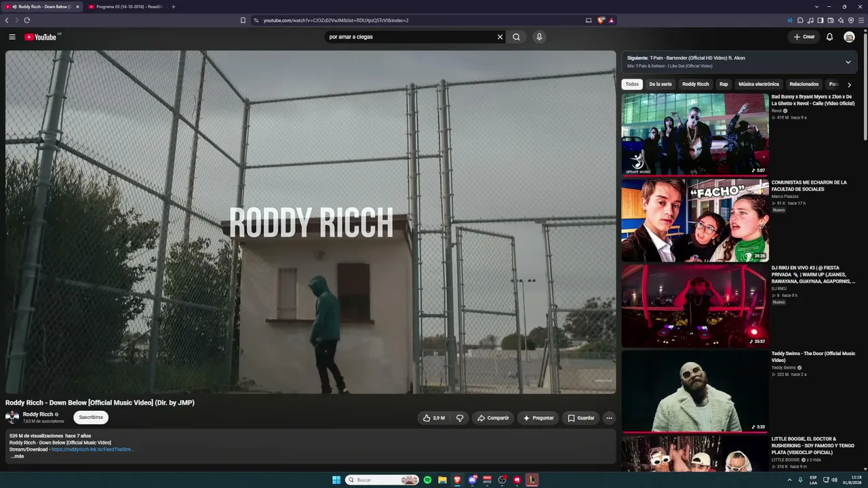The height and width of the screenshot is (488, 868).
Task: Open the Windows Start menu
Action: [x=336, y=480]
